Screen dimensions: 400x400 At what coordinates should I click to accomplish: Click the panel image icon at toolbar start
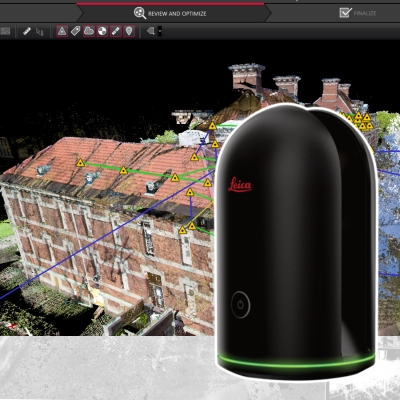5,31
